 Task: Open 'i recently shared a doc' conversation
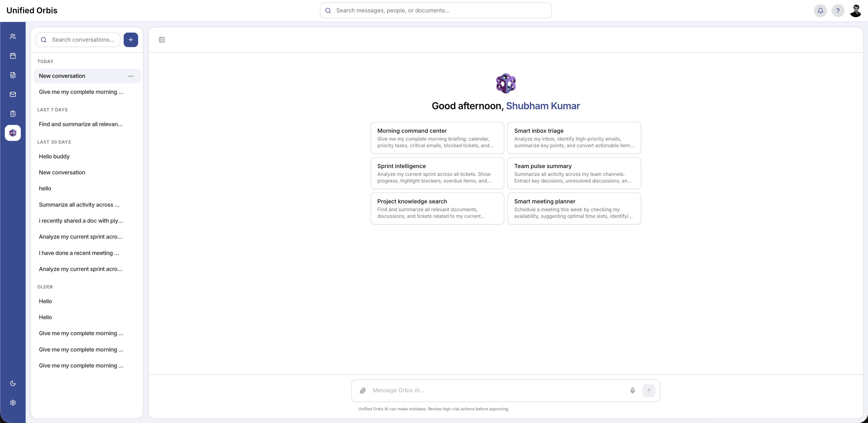tap(87, 221)
